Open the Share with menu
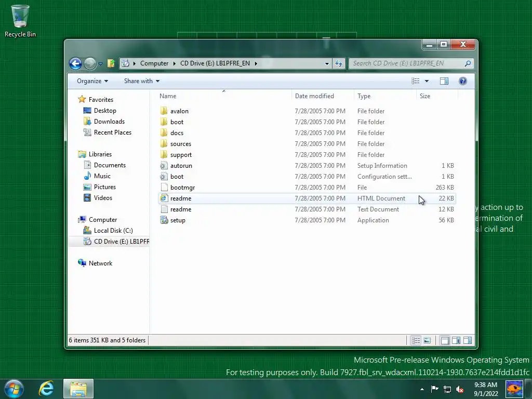Image resolution: width=532 pixels, height=399 pixels. (x=142, y=81)
